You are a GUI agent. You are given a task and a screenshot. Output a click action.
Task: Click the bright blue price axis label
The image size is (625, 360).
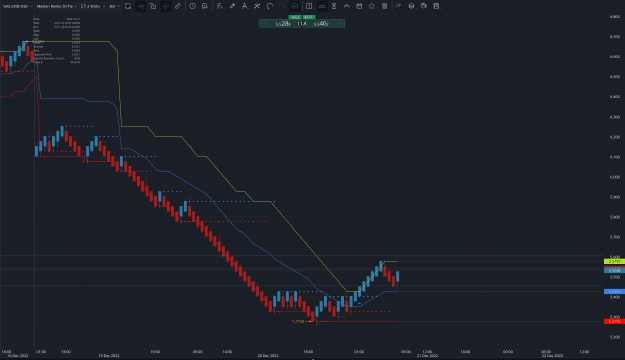click(614, 291)
